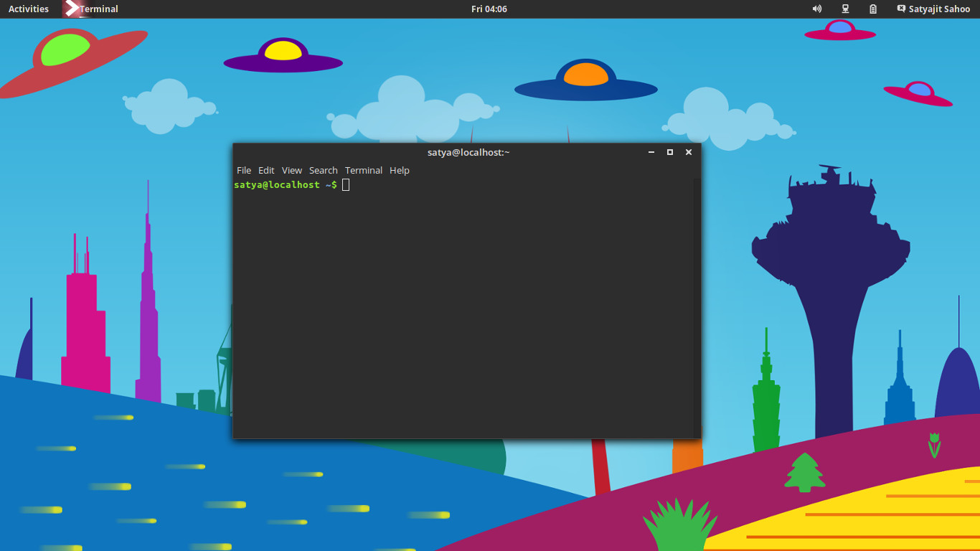Open the Edit menu in terminal
Image resolution: width=980 pixels, height=551 pixels.
[x=266, y=170]
